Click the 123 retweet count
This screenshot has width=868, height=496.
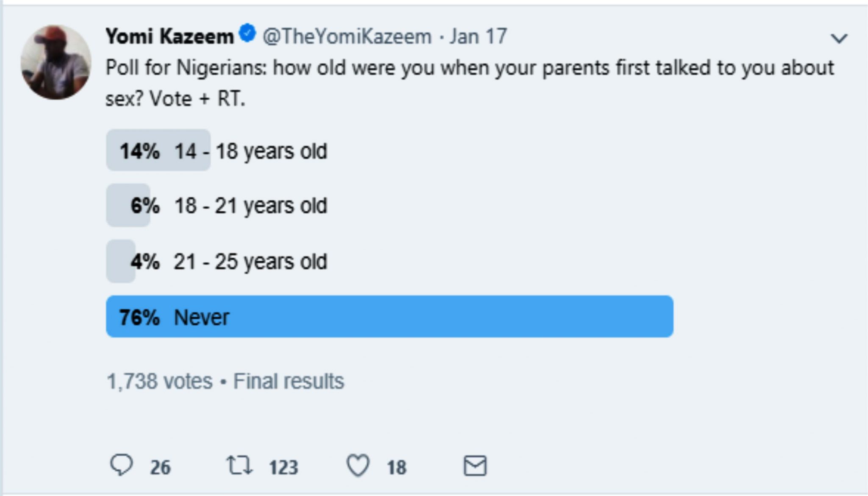point(284,467)
